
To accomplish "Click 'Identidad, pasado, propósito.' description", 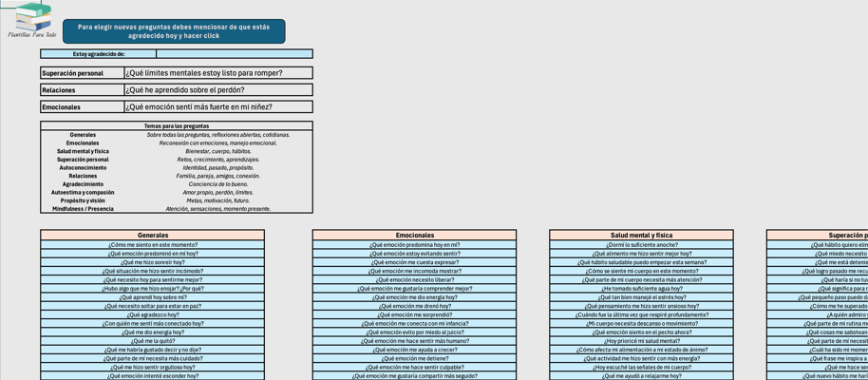I will 218,167.
